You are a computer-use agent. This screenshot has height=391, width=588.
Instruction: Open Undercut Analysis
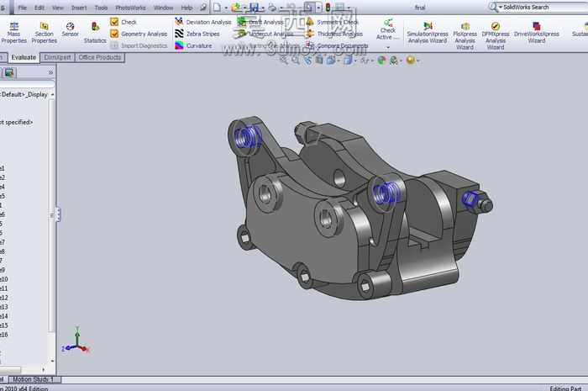coord(263,34)
